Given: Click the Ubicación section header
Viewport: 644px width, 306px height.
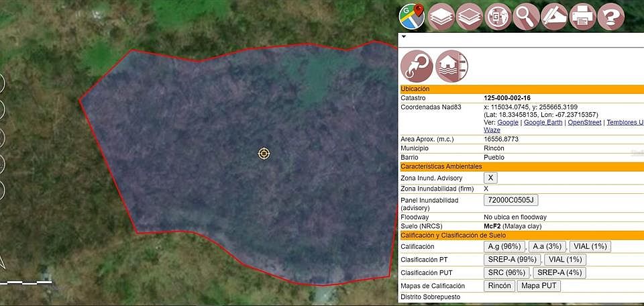Looking at the screenshot, I should (522, 89).
